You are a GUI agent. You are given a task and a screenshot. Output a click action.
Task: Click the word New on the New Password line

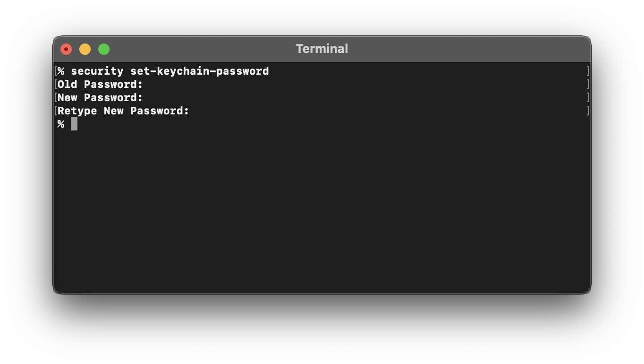tap(66, 97)
